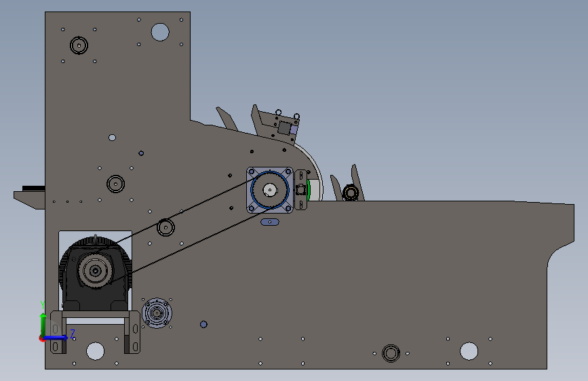The height and width of the screenshot is (381, 588).
Task: Select the large round hole at bottom-left
Action: coord(95,351)
